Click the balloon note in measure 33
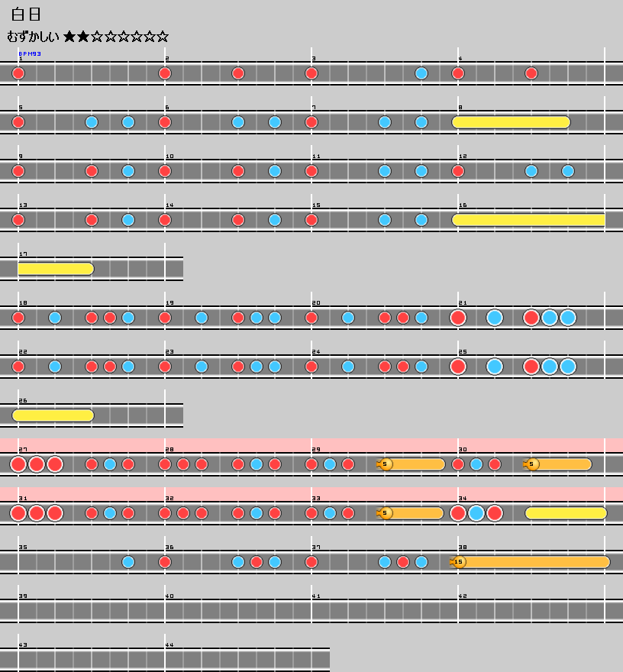This screenshot has width=623, height=672. (x=386, y=513)
